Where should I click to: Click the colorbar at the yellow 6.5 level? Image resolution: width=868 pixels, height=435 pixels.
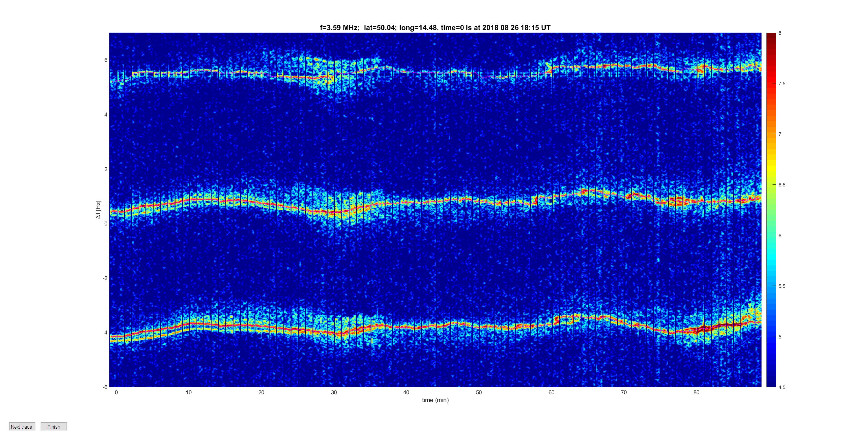click(x=771, y=185)
